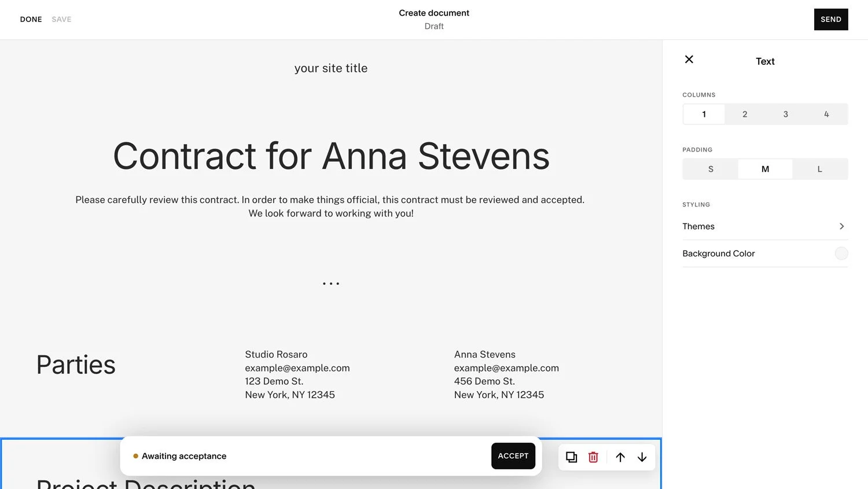
Task: Open the Background Color swatch
Action: [x=841, y=253]
